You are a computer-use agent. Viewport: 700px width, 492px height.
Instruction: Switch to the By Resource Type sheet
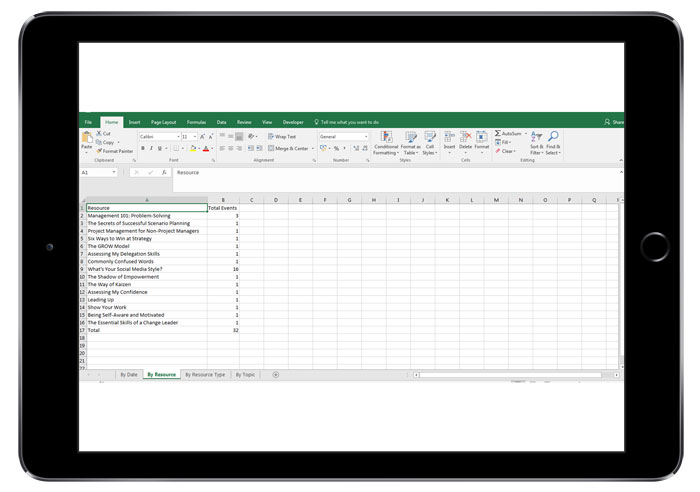(205, 375)
